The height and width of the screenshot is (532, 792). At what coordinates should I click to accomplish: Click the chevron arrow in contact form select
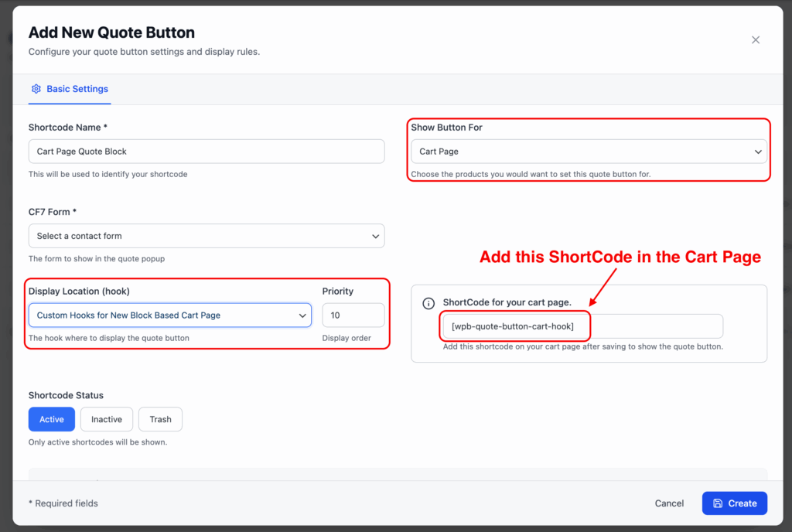click(375, 237)
